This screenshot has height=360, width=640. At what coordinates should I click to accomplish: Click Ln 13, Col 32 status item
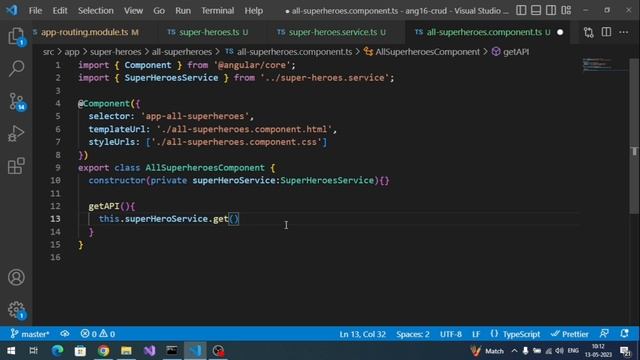(362, 334)
